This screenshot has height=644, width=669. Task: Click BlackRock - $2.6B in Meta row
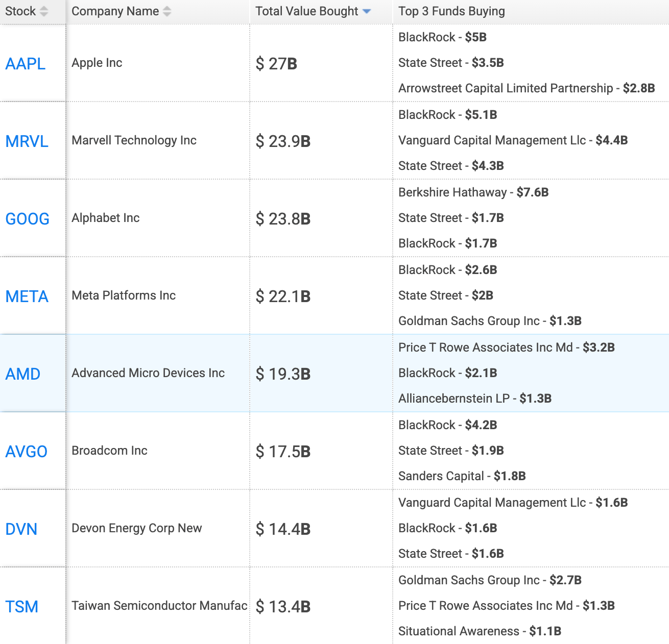point(448,270)
